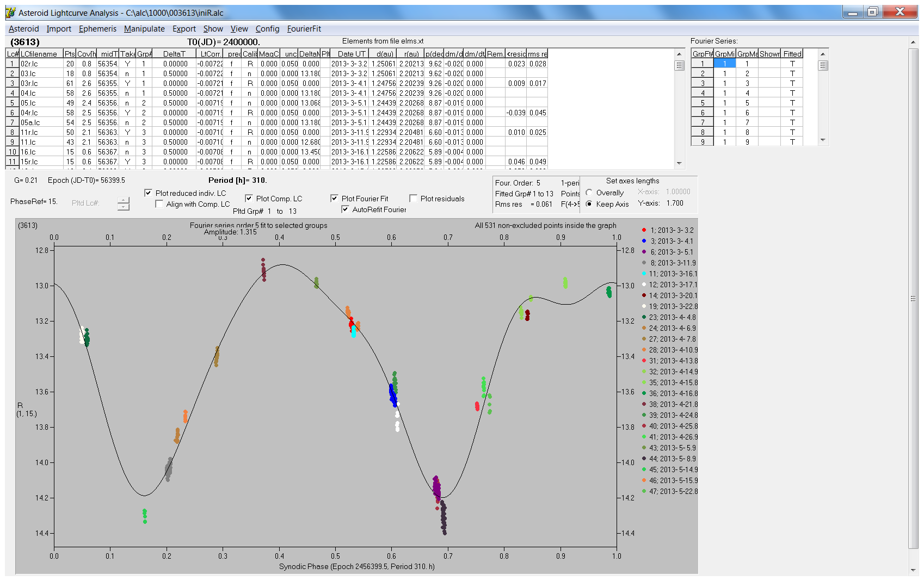Viewport: 924px width, 581px height.
Task: Select lightcurve row 11r.lc
Action: tap(276, 132)
